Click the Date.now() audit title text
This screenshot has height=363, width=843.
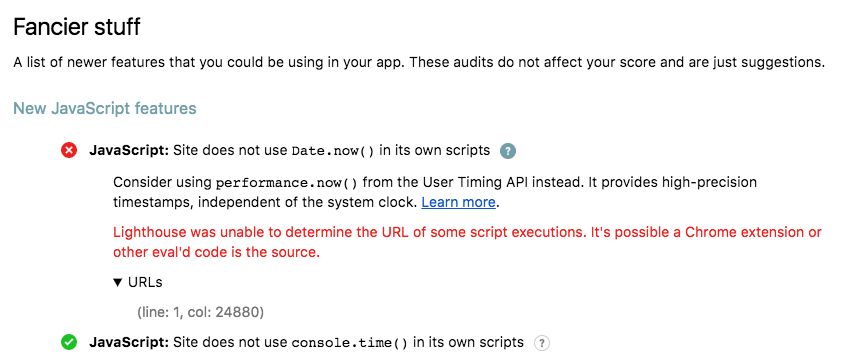pyautogui.click(x=290, y=151)
